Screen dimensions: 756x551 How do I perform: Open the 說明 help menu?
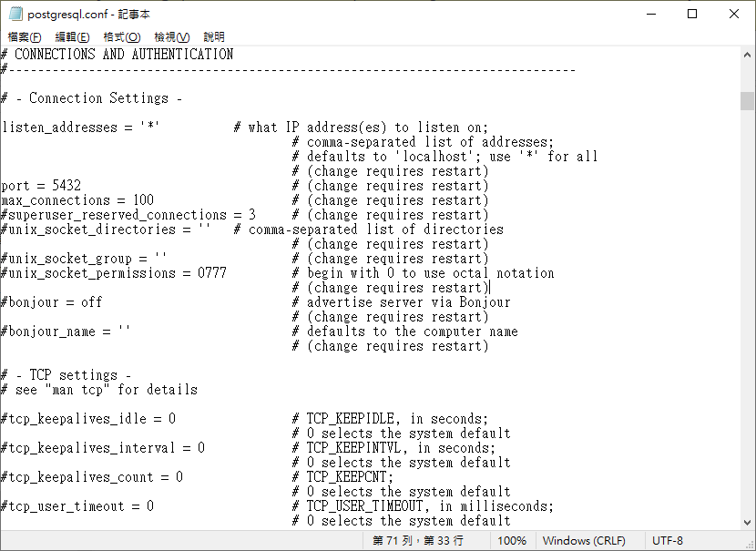pyautogui.click(x=213, y=37)
